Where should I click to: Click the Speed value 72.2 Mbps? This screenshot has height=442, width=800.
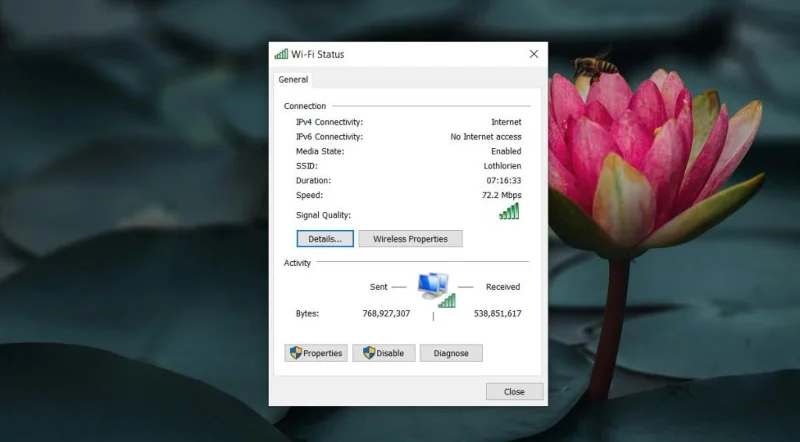click(x=502, y=195)
